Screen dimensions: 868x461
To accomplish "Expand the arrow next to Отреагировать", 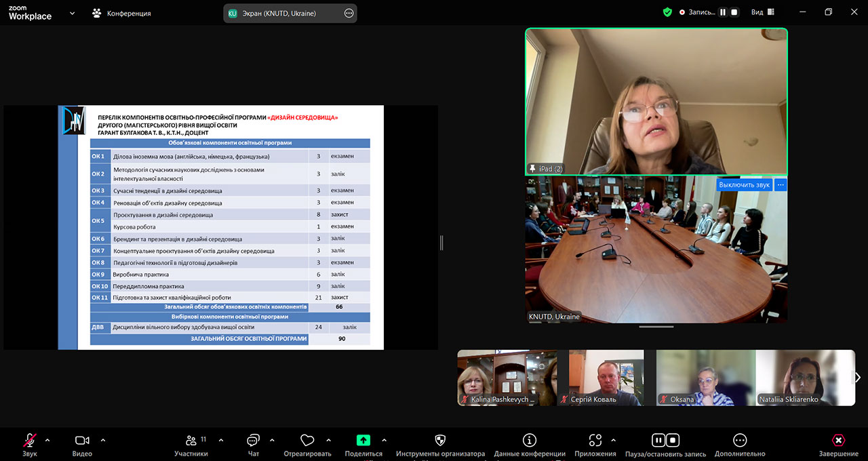I will pos(328,439).
